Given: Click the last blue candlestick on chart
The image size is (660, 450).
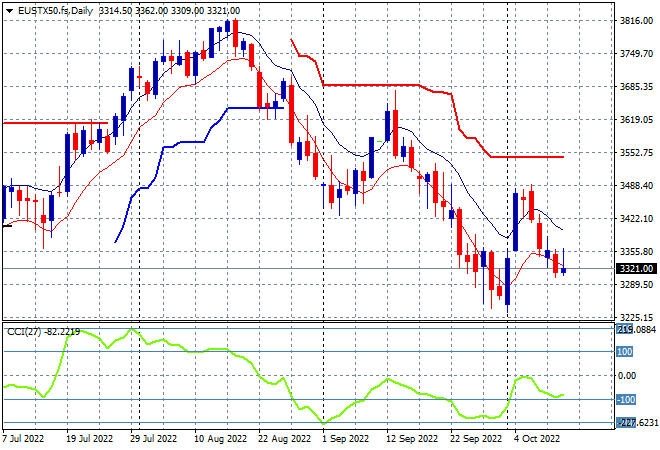Looking at the screenshot, I should 564,270.
